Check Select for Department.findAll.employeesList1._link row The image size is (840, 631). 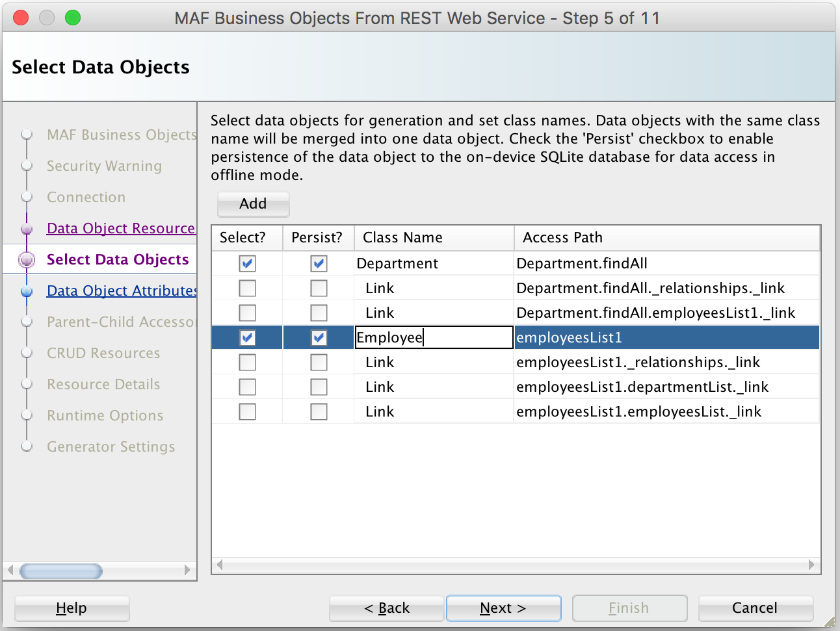click(x=248, y=313)
